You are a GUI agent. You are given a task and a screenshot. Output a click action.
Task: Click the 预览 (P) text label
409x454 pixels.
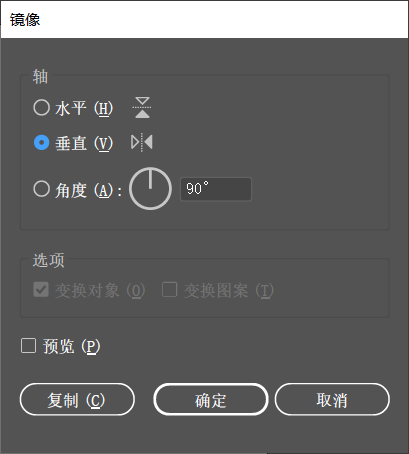[71, 347]
